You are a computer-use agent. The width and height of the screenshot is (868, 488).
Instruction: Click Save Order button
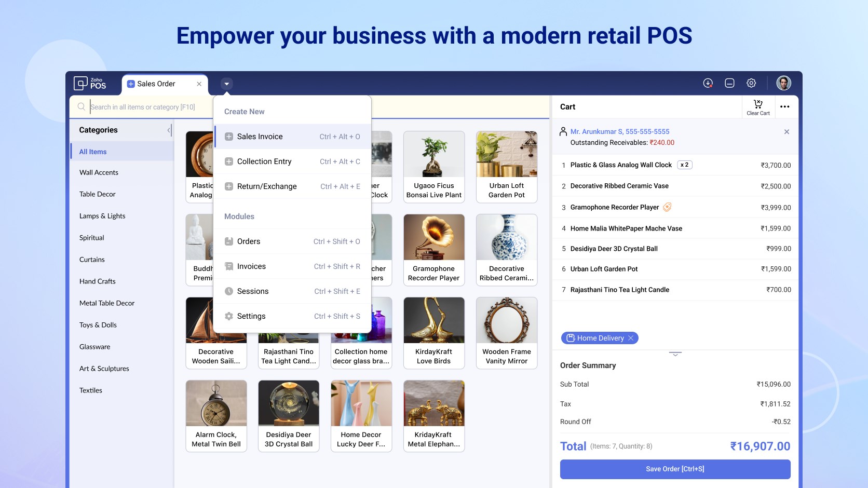pyautogui.click(x=675, y=469)
